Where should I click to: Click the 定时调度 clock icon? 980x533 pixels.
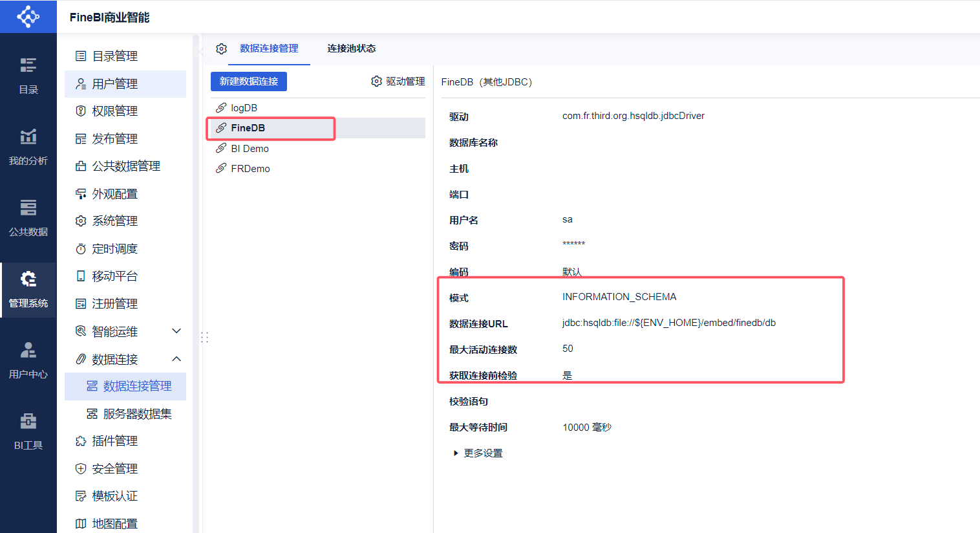point(81,248)
